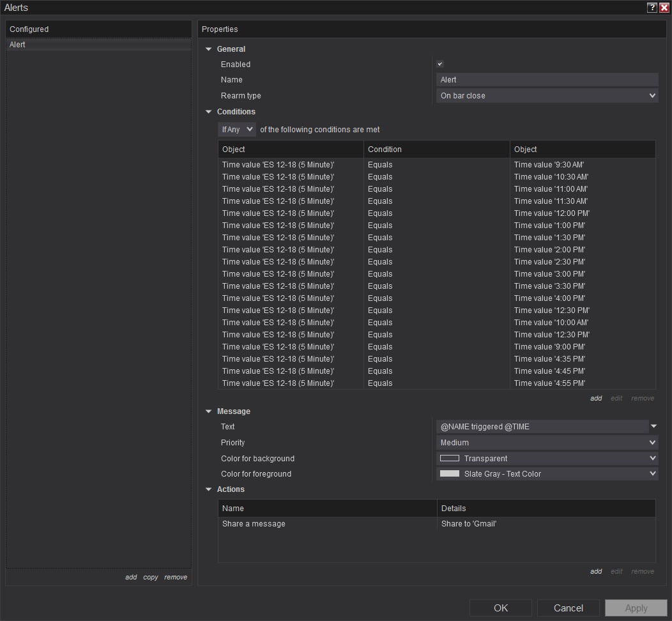Select the 'Share a message' action row
672x621 pixels.
(x=437, y=524)
